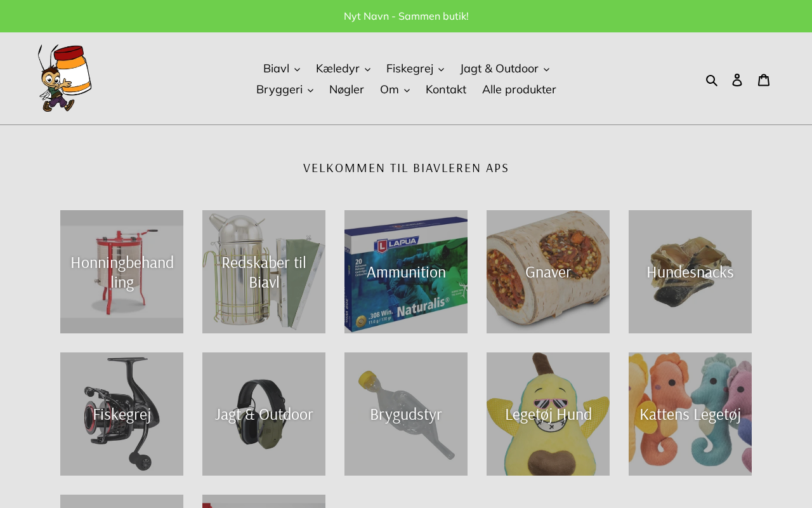Expand the Kæledyr dropdown menu
The width and height of the screenshot is (812, 508).
[x=343, y=69]
